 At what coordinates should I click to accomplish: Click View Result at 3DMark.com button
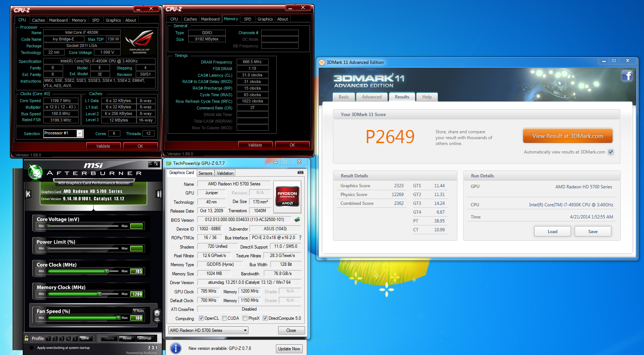[x=568, y=136]
